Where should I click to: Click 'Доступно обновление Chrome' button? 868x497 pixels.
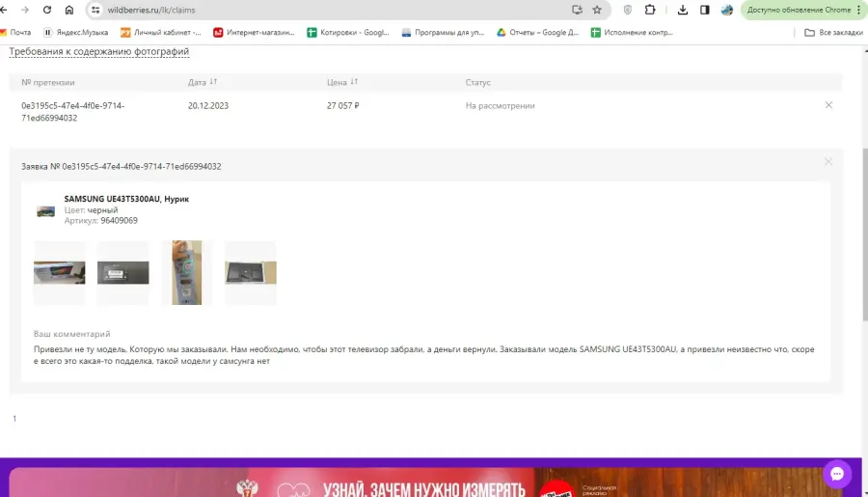[799, 10]
